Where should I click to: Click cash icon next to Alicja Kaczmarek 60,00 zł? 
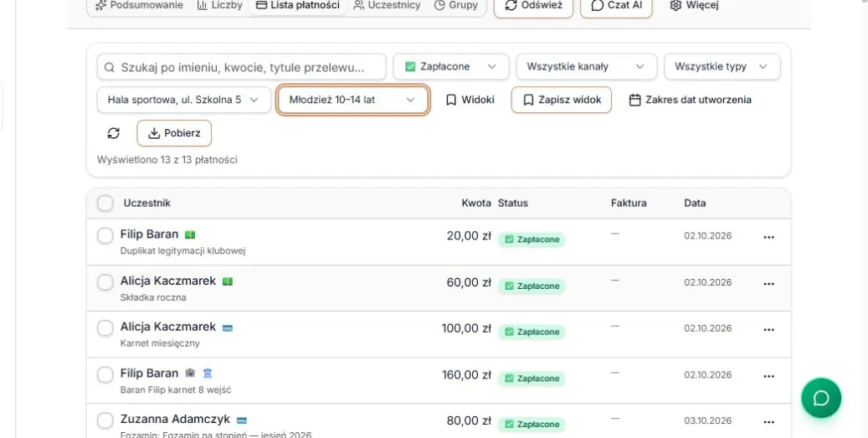click(x=228, y=281)
